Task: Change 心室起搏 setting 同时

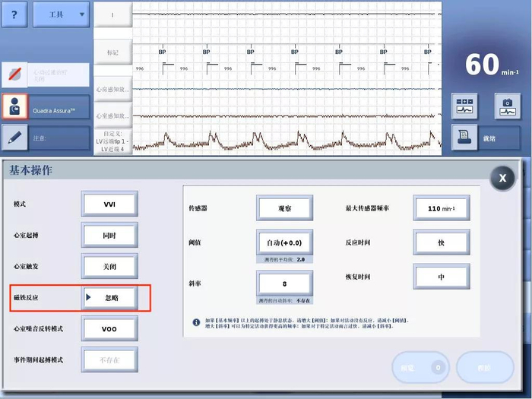Action: click(109, 235)
